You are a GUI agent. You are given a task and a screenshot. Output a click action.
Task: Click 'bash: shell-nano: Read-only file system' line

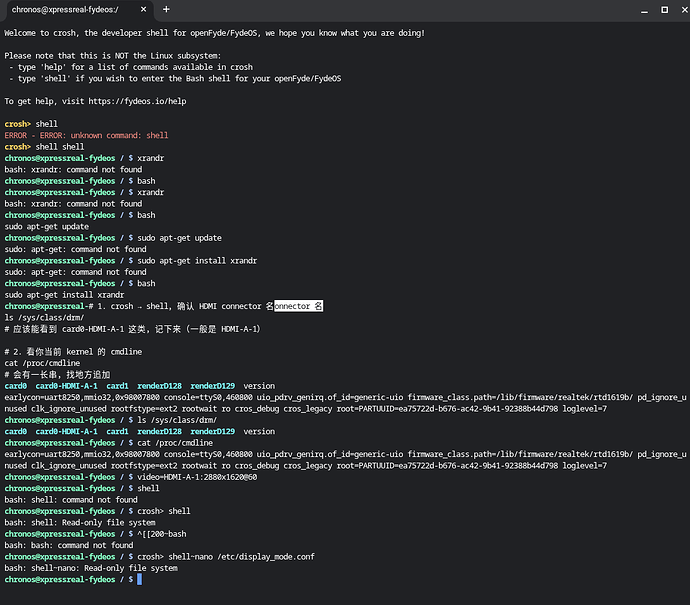point(91,568)
